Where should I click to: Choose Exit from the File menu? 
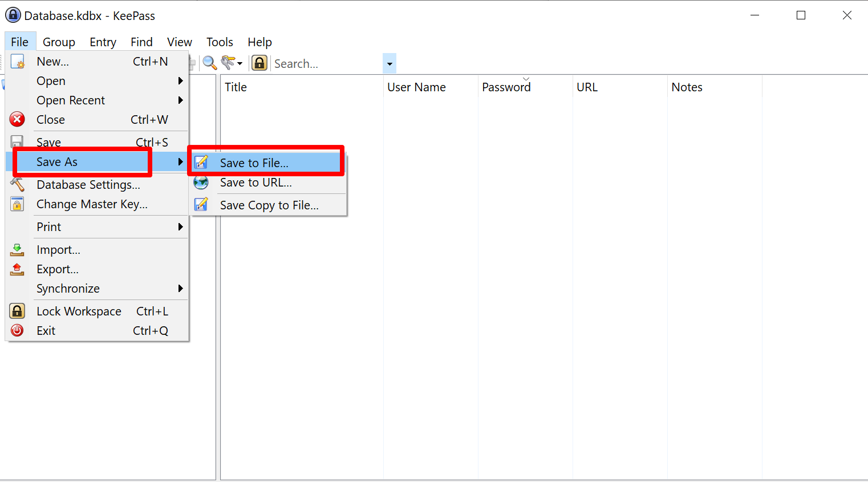click(x=97, y=331)
